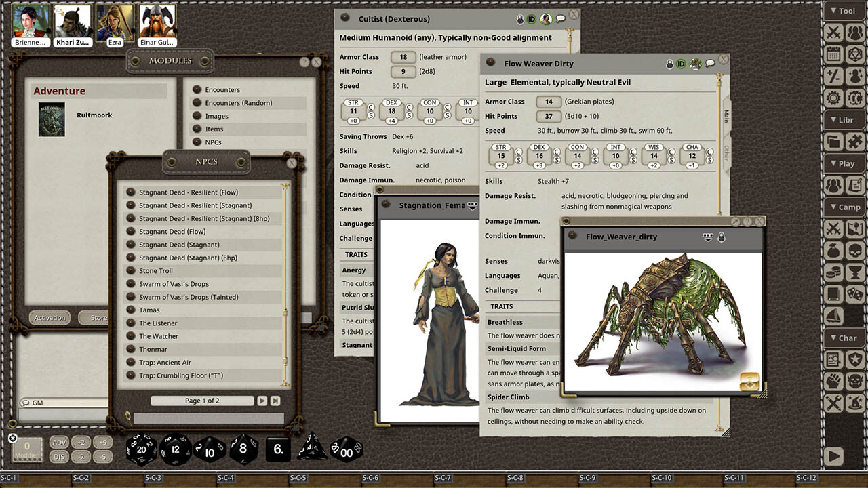Collapse the Tool sidebar section
Viewport: 868px width, 488px height.
click(x=844, y=11)
